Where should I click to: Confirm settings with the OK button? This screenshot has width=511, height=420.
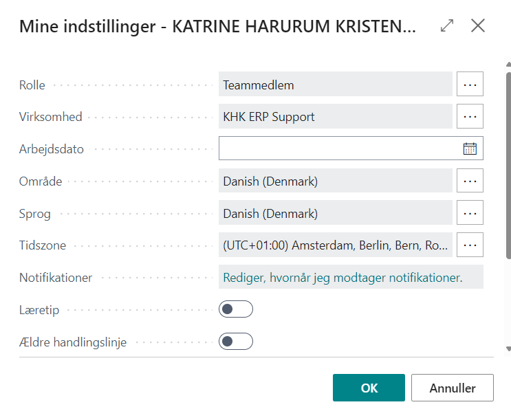(x=369, y=388)
